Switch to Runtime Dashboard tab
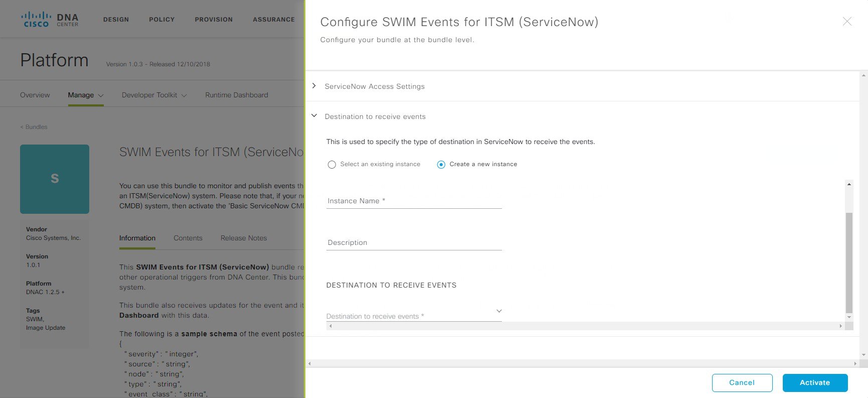 point(237,95)
